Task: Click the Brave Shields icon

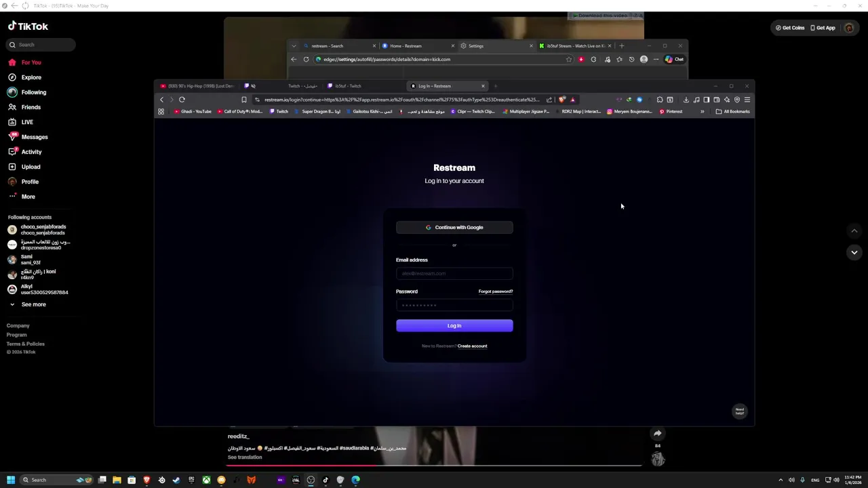Action: coord(562,100)
